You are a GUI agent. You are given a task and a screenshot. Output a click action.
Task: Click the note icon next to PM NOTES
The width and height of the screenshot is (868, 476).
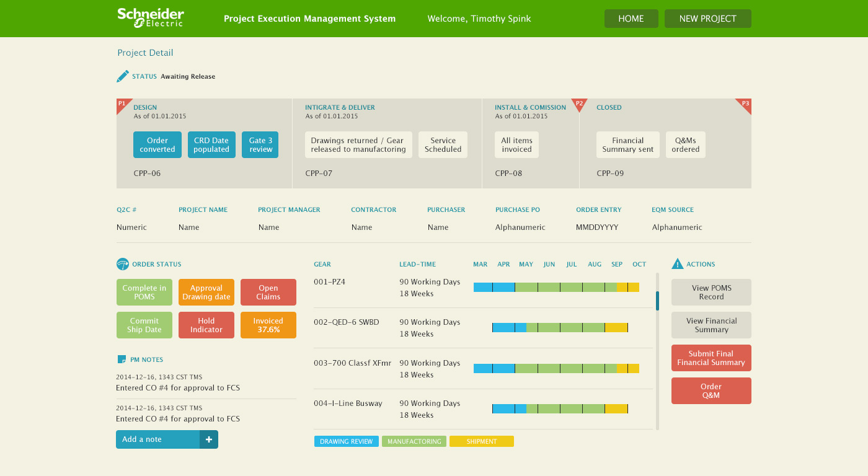point(122,359)
